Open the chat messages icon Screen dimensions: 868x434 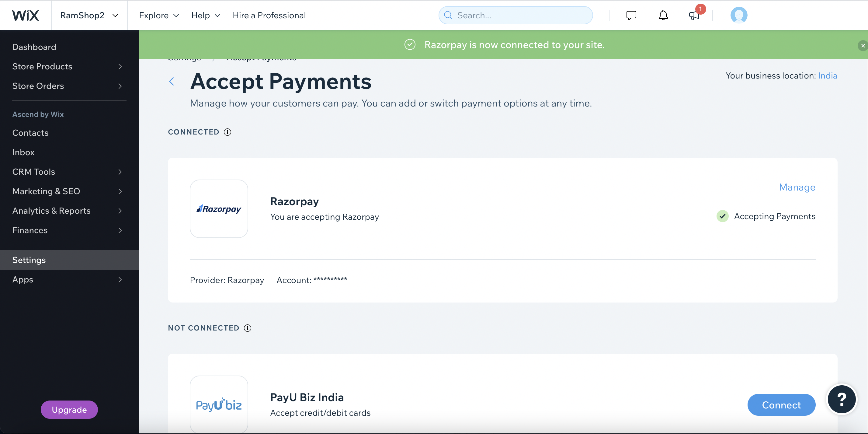631,16
